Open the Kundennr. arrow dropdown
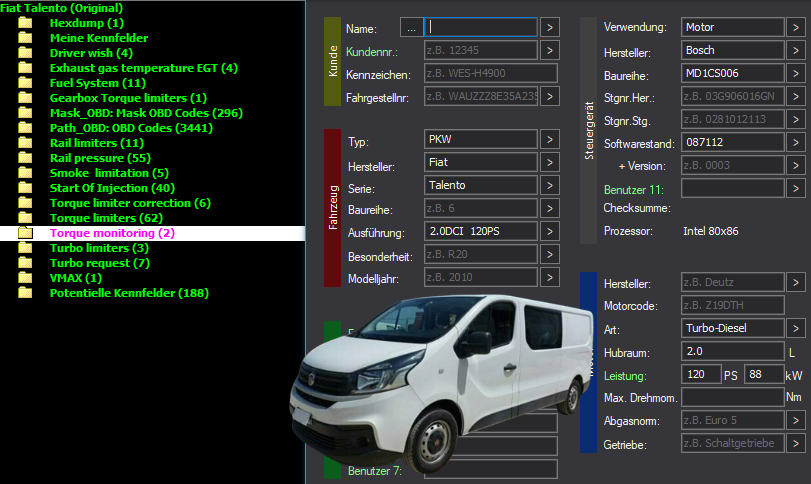Viewport: 811px width, 484px height. tap(550, 50)
